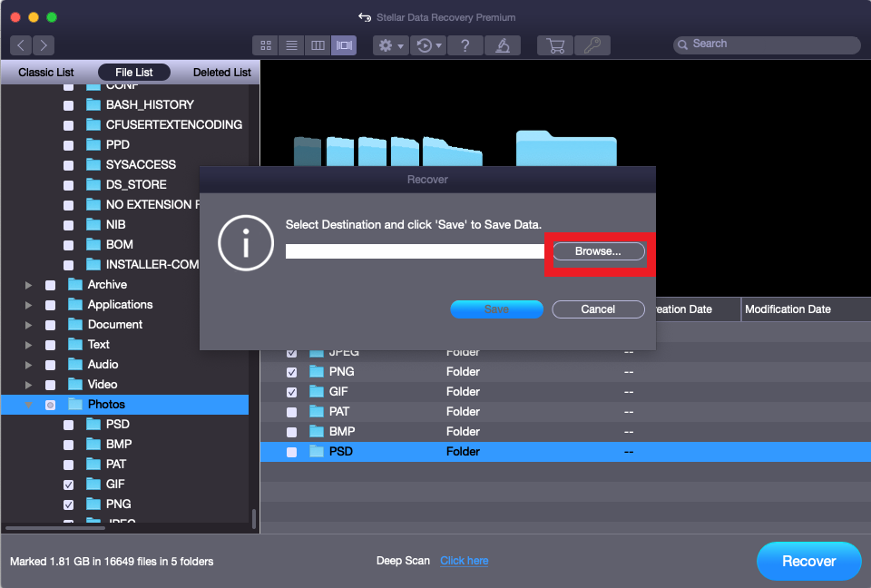The image size is (871, 588).
Task: Click the microscope tool icon
Action: (502, 45)
